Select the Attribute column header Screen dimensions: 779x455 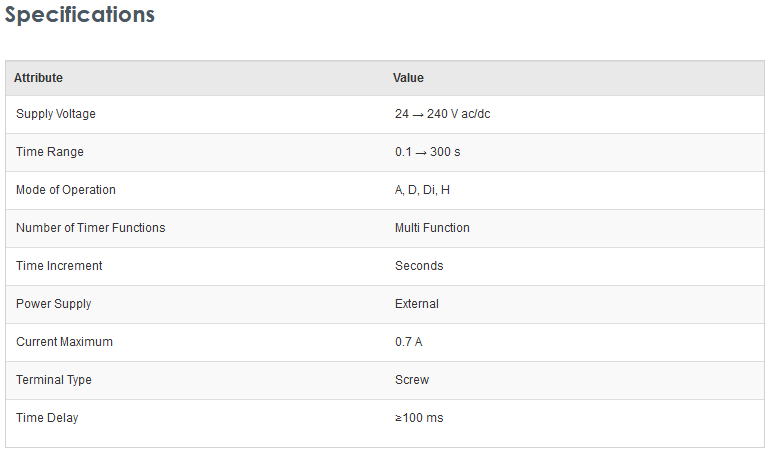point(38,78)
